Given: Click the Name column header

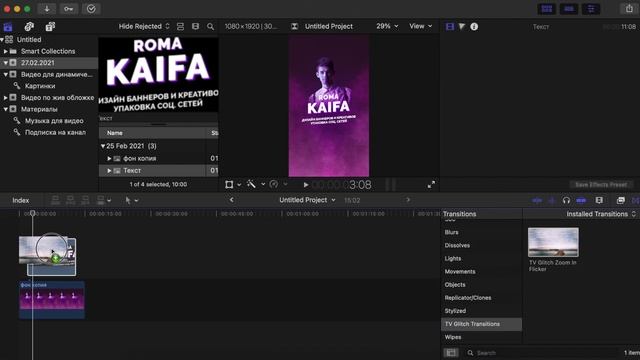Looking at the screenshot, I should (152, 133).
